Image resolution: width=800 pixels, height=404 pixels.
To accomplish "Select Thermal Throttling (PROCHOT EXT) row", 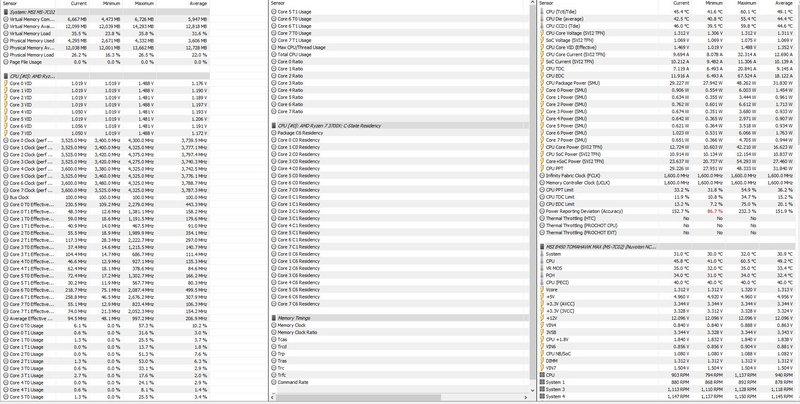I will point(667,233).
